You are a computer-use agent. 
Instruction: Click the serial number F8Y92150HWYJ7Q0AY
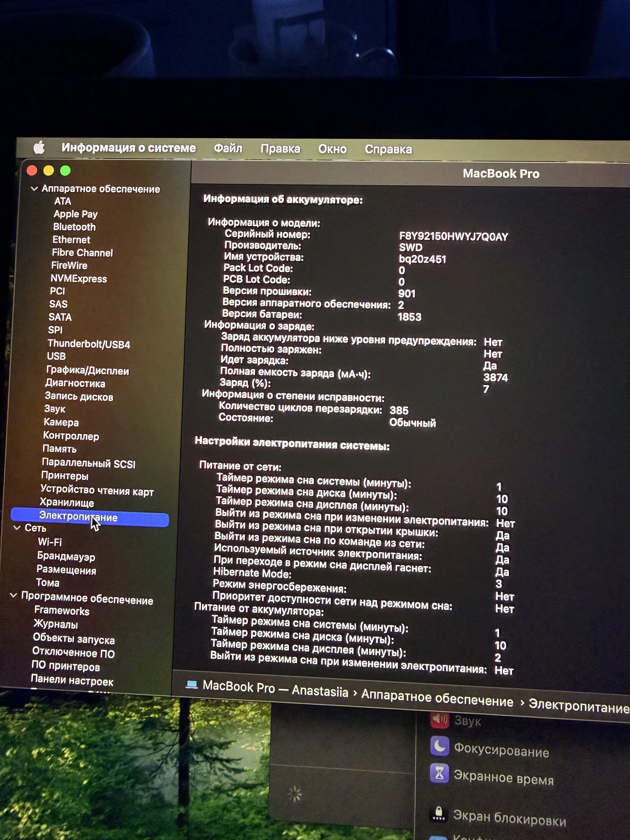coord(454,237)
